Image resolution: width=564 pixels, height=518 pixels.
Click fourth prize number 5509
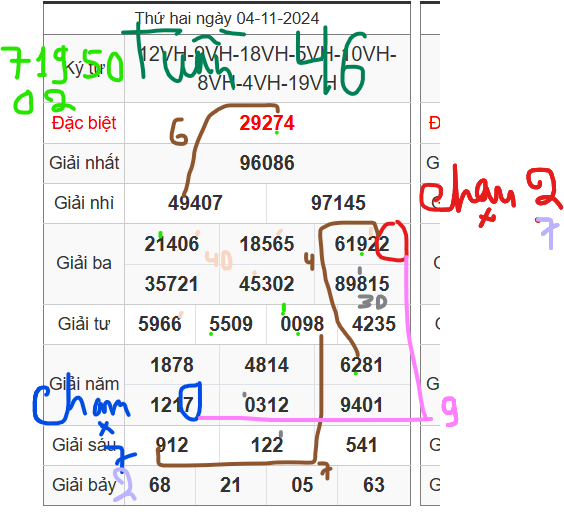[231, 324]
